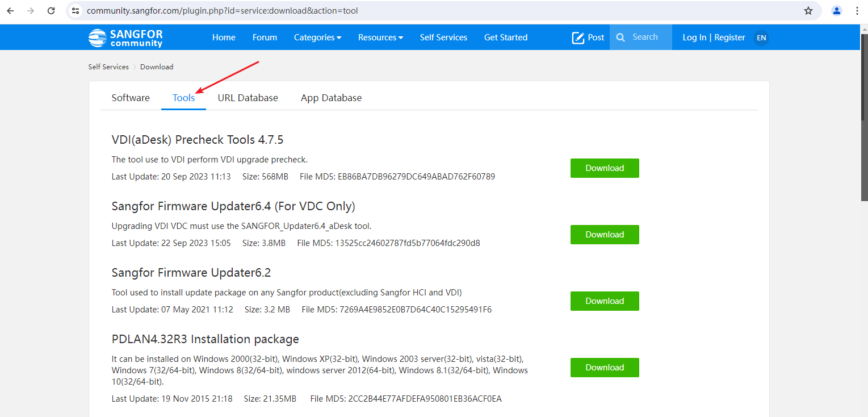868x417 pixels.
Task: Open the App Database tab
Action: [331, 98]
